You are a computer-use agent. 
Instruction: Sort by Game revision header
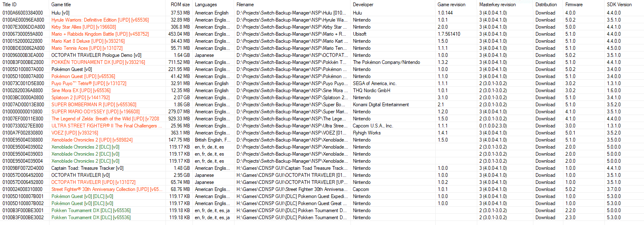pos(456,5)
